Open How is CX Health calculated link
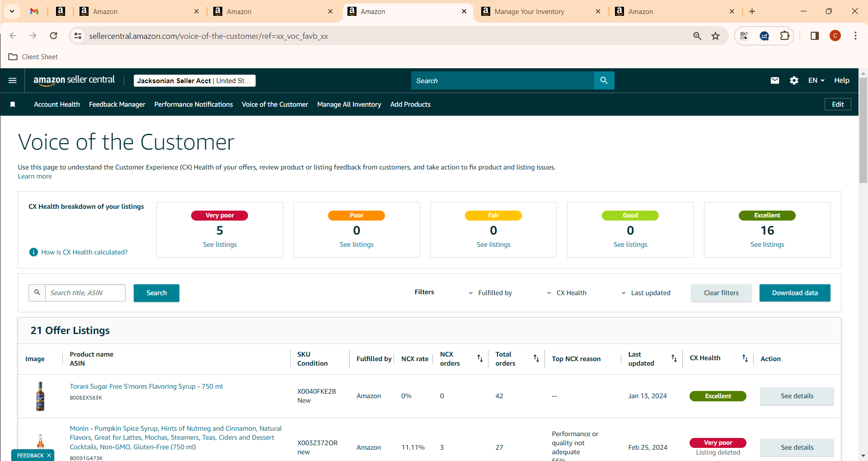 pyautogui.click(x=84, y=252)
